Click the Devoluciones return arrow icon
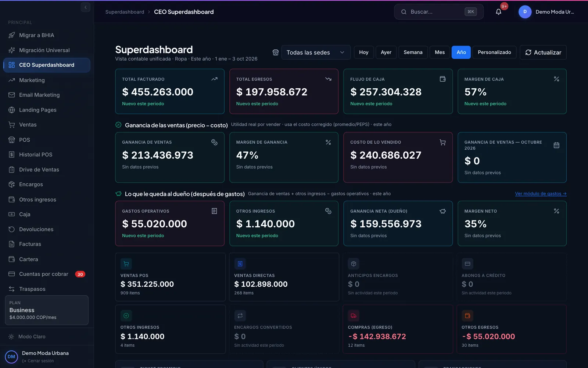The image size is (588, 368). [12, 229]
